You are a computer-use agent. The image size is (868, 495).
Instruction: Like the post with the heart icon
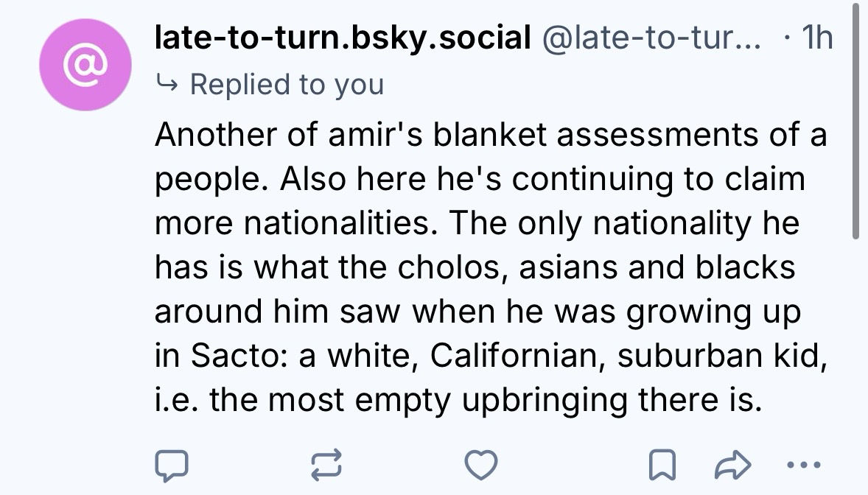click(x=482, y=463)
